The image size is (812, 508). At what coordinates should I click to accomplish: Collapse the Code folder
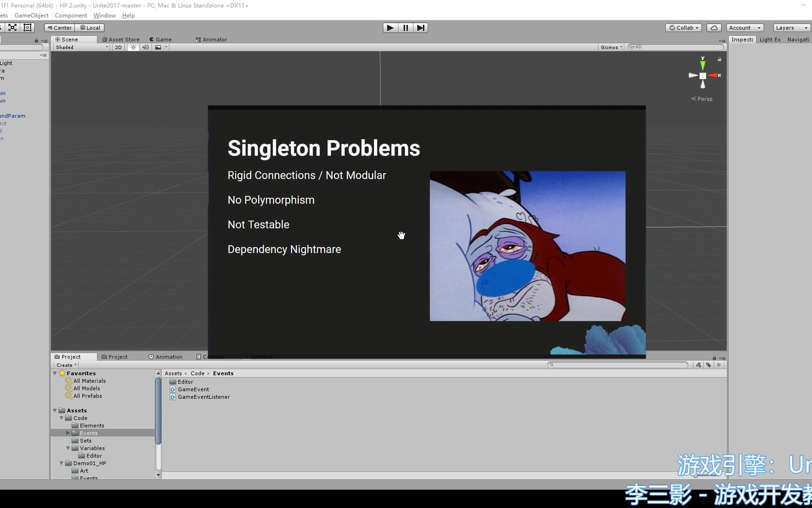pos(62,418)
